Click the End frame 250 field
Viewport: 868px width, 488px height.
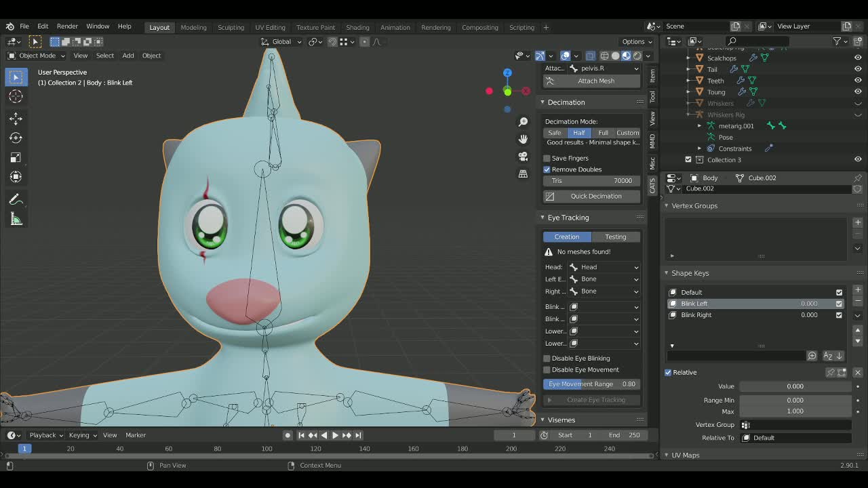click(624, 435)
